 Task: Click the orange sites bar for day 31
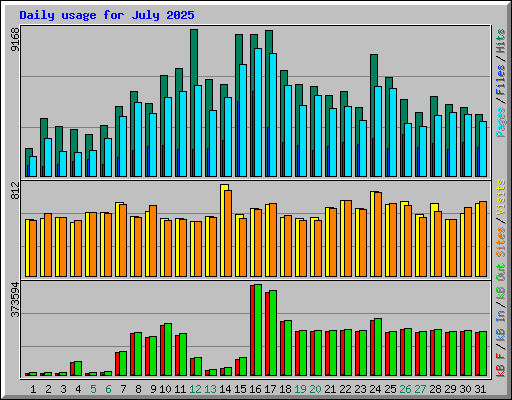coord(483,239)
